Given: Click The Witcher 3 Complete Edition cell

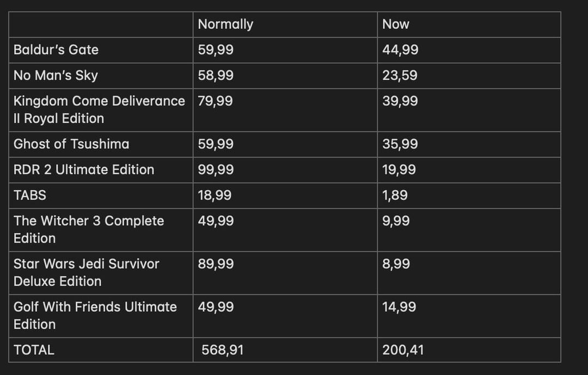Looking at the screenshot, I should [x=89, y=229].
